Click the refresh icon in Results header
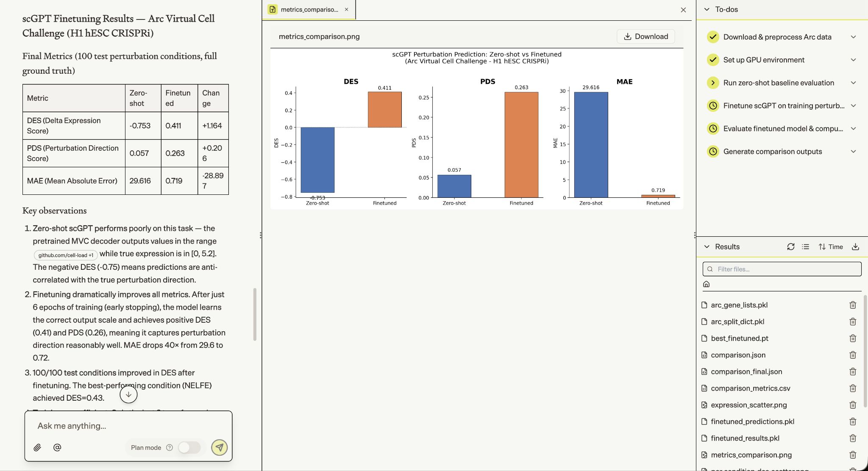Screen dimensions: 868x471 [x=790, y=247]
